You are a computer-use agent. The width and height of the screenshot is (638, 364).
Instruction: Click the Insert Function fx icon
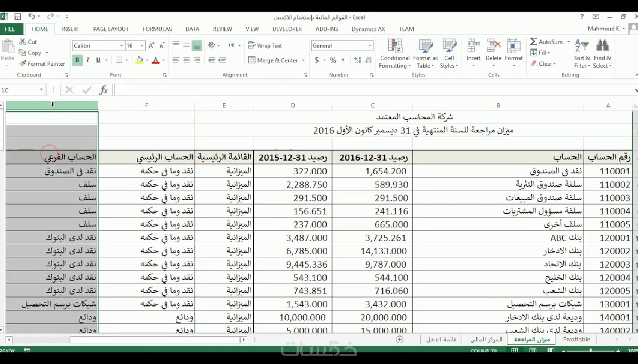pos(104,90)
